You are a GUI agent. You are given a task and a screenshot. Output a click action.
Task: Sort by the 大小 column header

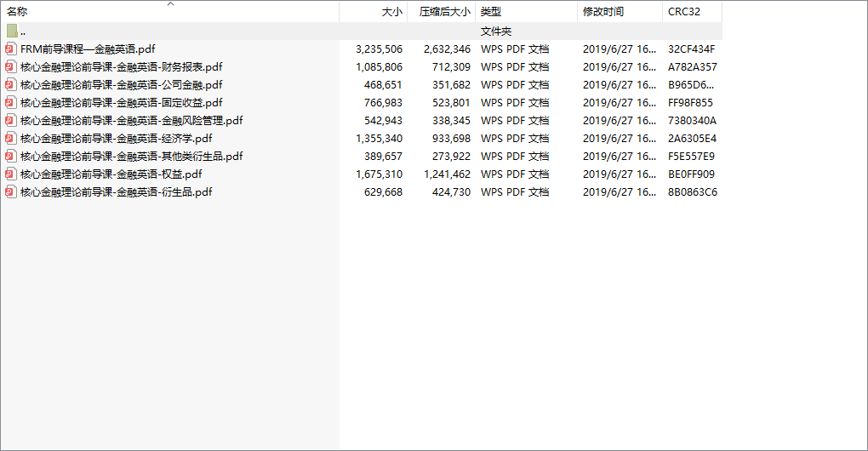[391, 12]
